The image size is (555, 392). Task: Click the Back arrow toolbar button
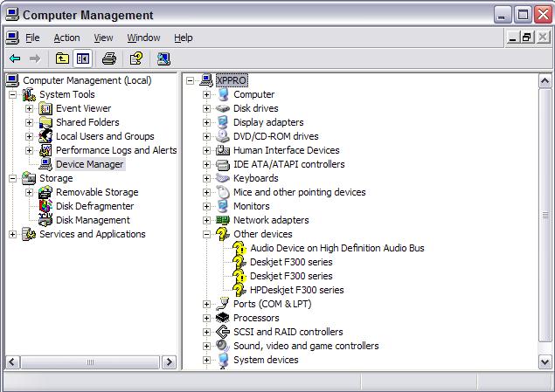[15, 58]
